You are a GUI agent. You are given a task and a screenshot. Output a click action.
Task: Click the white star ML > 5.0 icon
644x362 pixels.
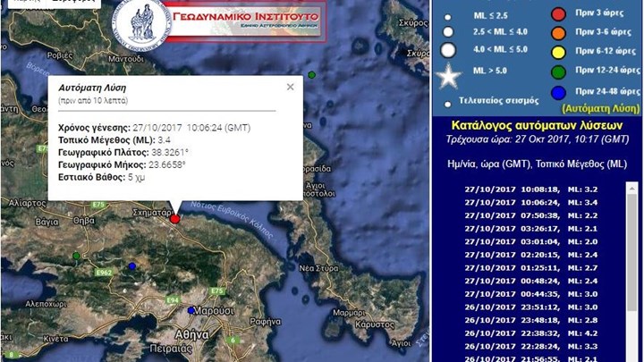coord(447,77)
